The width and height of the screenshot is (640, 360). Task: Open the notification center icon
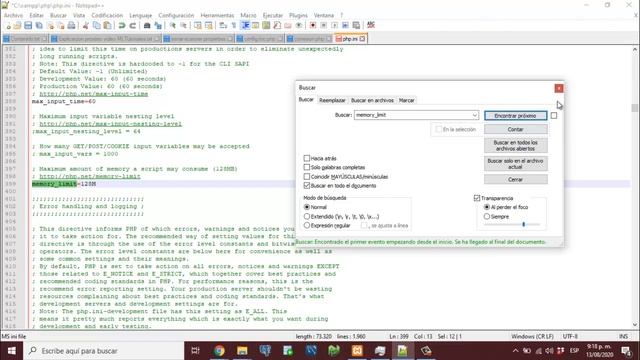626,351
